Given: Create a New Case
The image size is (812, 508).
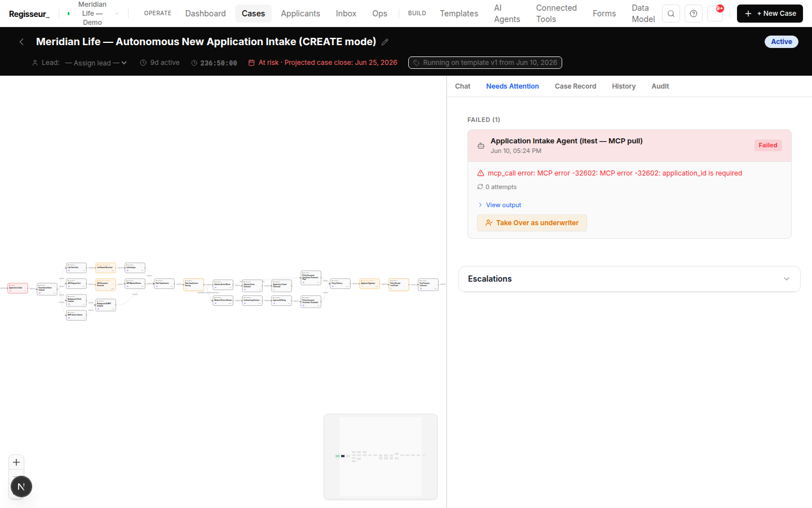Looking at the screenshot, I should pyautogui.click(x=770, y=14).
